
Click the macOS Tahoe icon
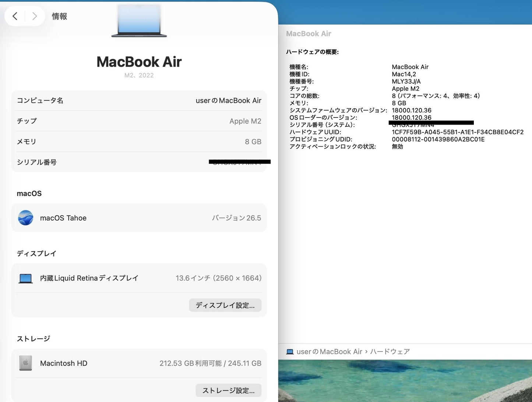pos(26,218)
